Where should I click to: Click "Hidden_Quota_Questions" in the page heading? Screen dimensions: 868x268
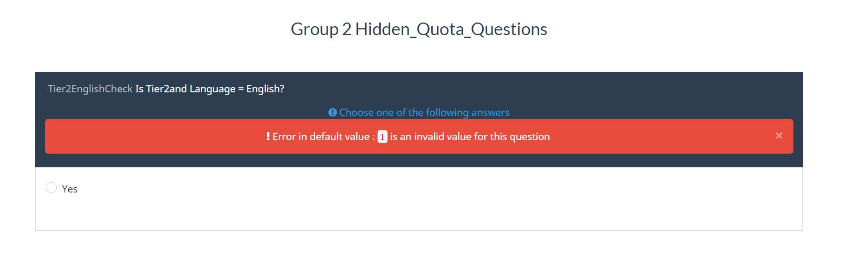tap(451, 29)
